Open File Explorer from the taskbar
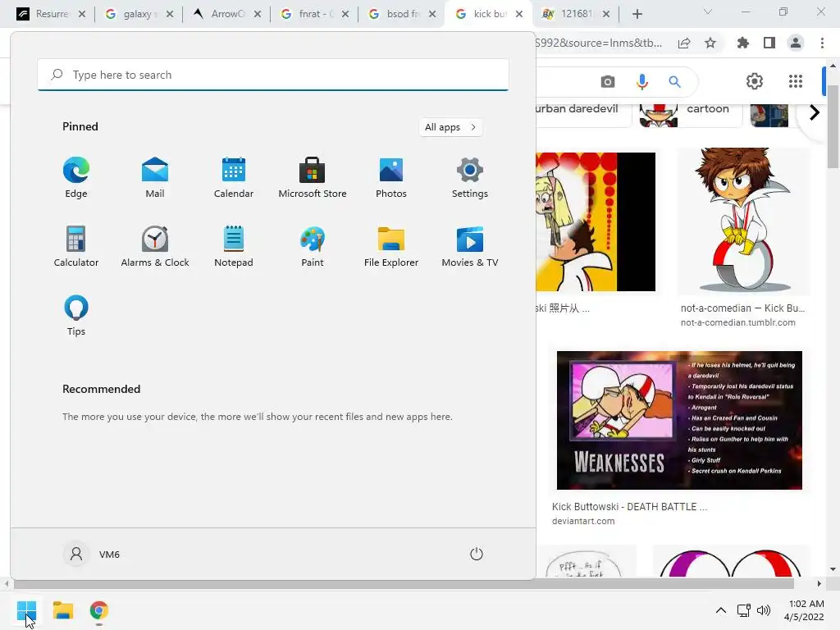 pyautogui.click(x=62, y=610)
